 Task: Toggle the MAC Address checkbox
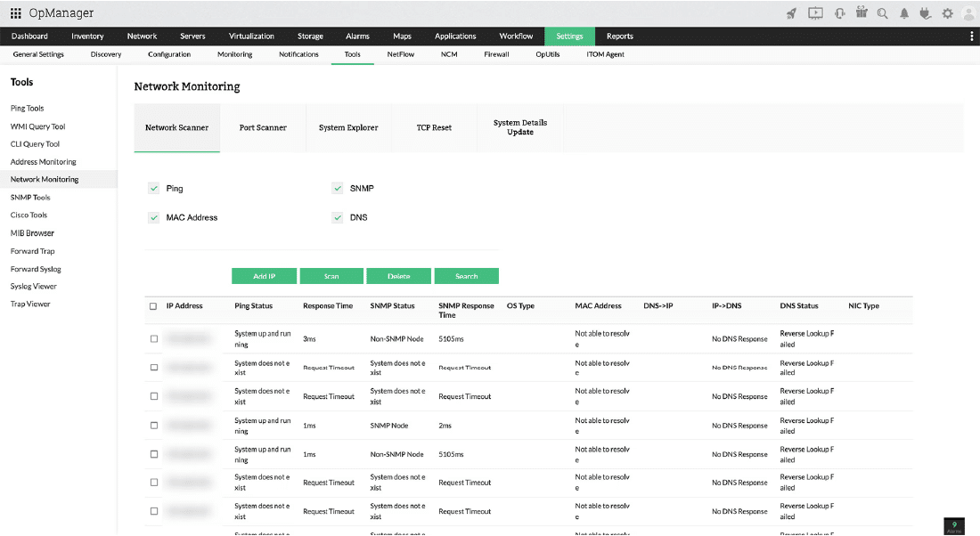point(154,217)
